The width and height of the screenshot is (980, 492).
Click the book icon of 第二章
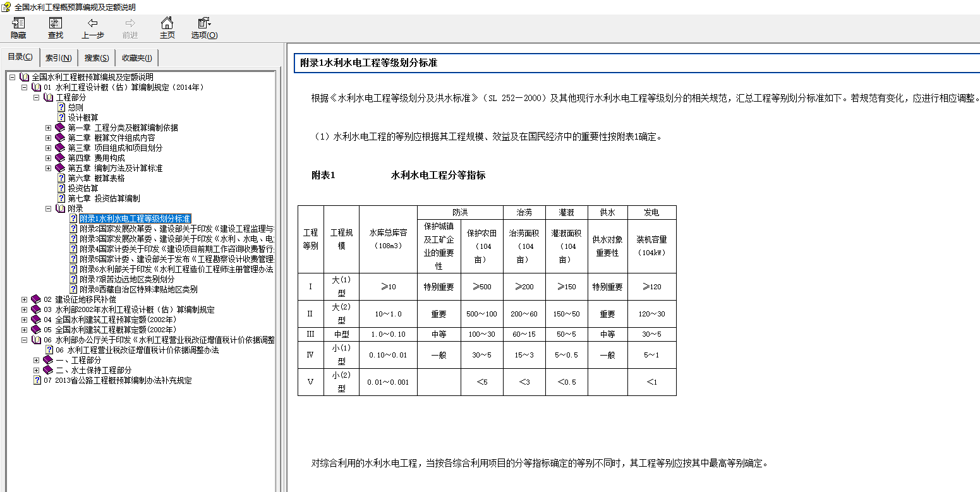(x=60, y=138)
